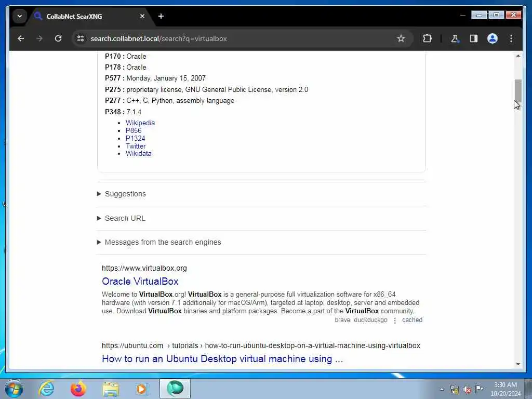The width and height of the screenshot is (532, 399).
Task: Click the vertical scrollbar thumb
Action: (518, 90)
